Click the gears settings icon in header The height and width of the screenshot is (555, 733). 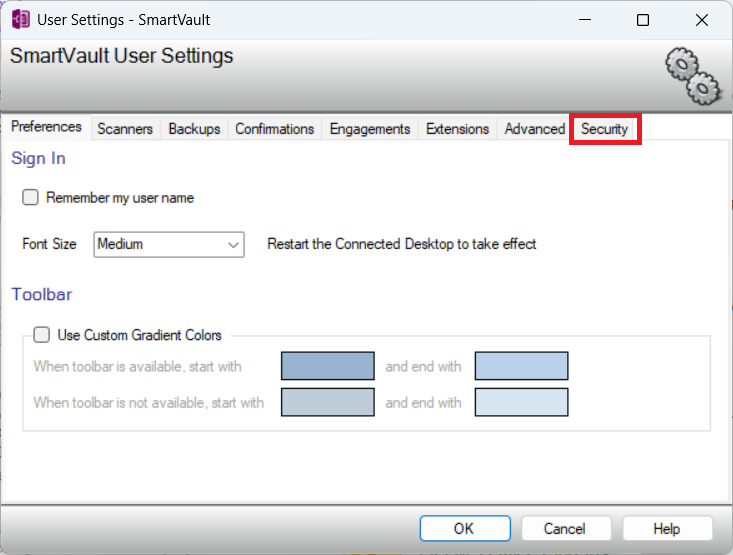pyautogui.click(x=694, y=76)
